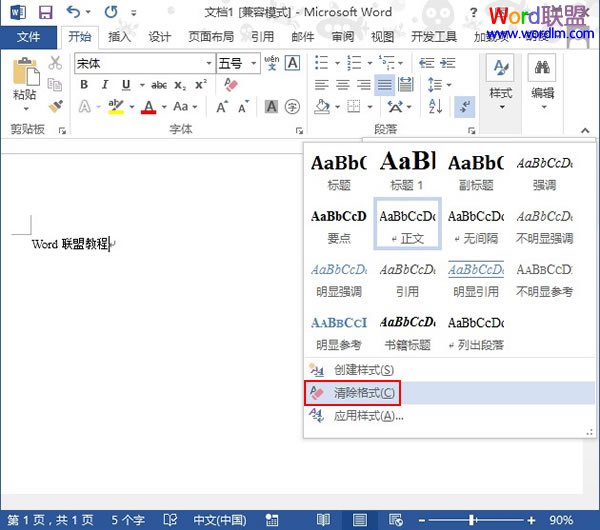Insert enclosed character (circled 字) icon
600x530 pixels.
click(292, 107)
